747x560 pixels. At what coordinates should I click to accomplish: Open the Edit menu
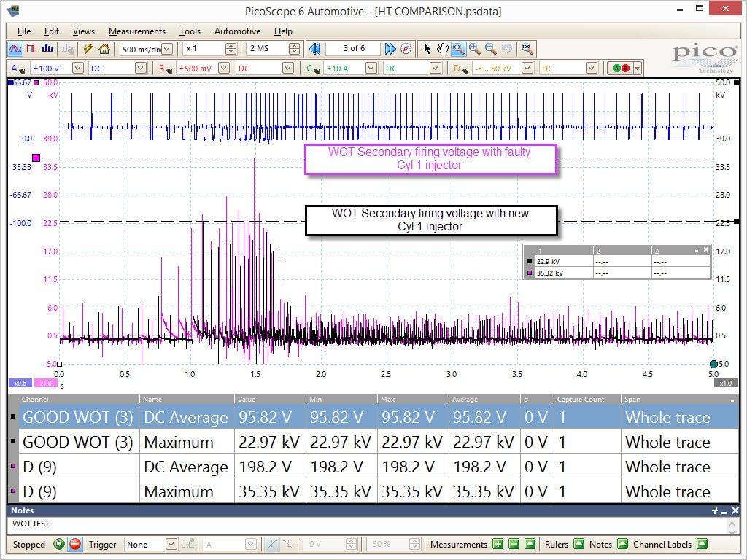point(52,31)
